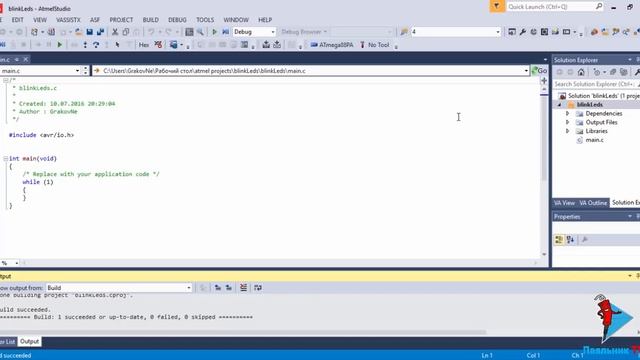Open the VASSISTX menu
The image size is (640, 360).
(68, 20)
